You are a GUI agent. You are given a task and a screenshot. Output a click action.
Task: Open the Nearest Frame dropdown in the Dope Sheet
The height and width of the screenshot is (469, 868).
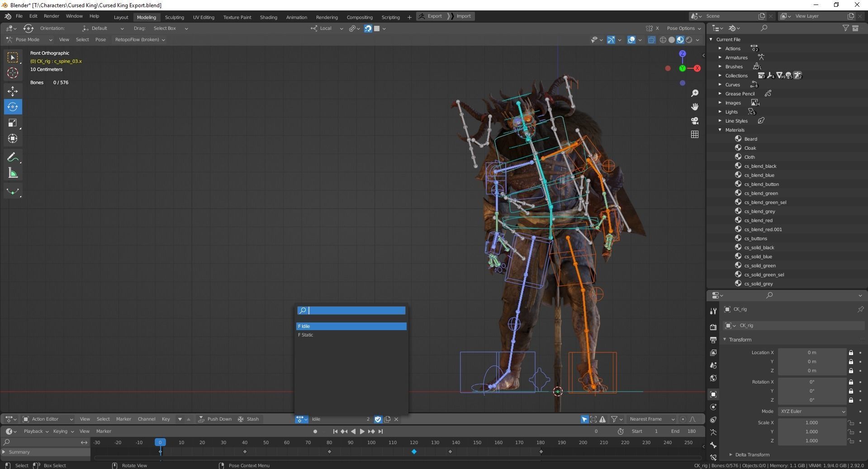pos(650,419)
